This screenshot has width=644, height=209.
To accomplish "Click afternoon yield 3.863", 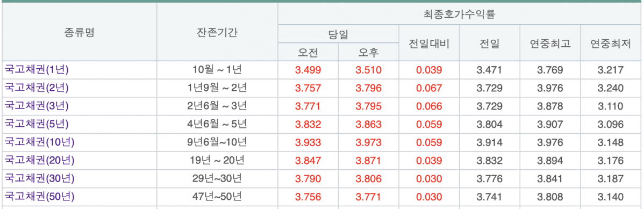I will point(368,125).
